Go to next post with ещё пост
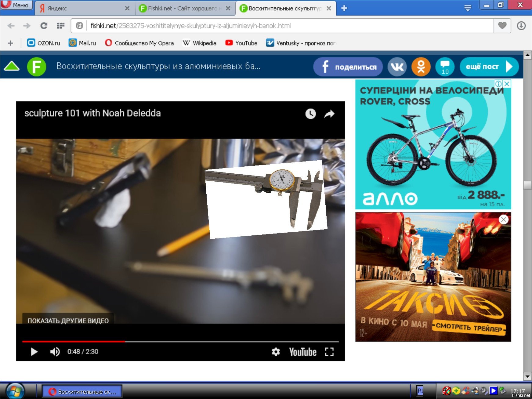The height and width of the screenshot is (399, 532). click(x=489, y=67)
